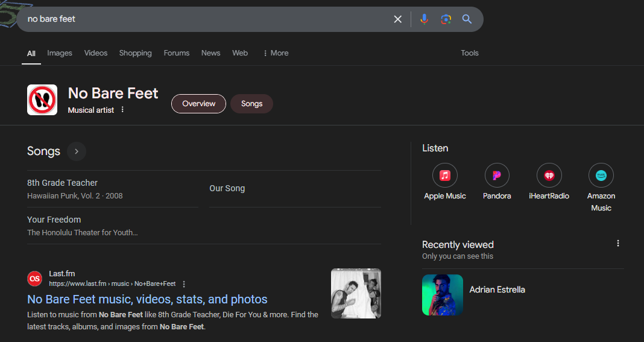Open the search Tools options
Screen dimensions: 644x342
coord(470,53)
